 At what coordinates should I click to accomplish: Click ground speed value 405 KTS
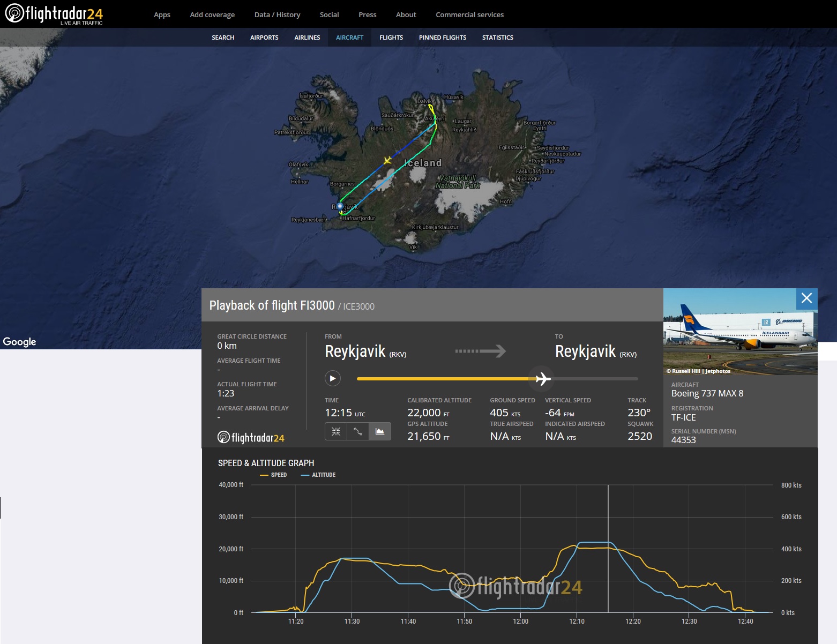point(505,413)
